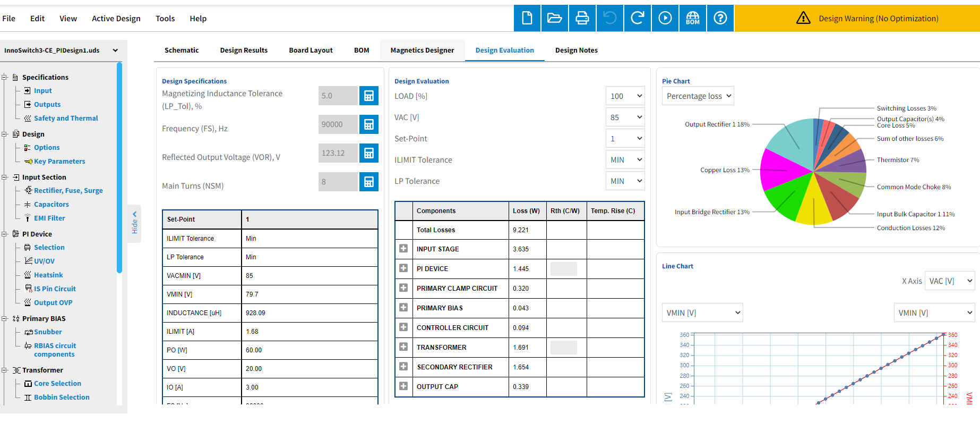
Task: Open the design file selector dropdown
Action: pyautogui.click(x=61, y=50)
